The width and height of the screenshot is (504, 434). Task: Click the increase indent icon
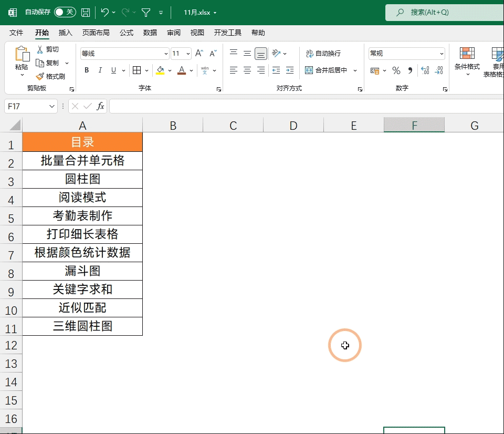(290, 70)
